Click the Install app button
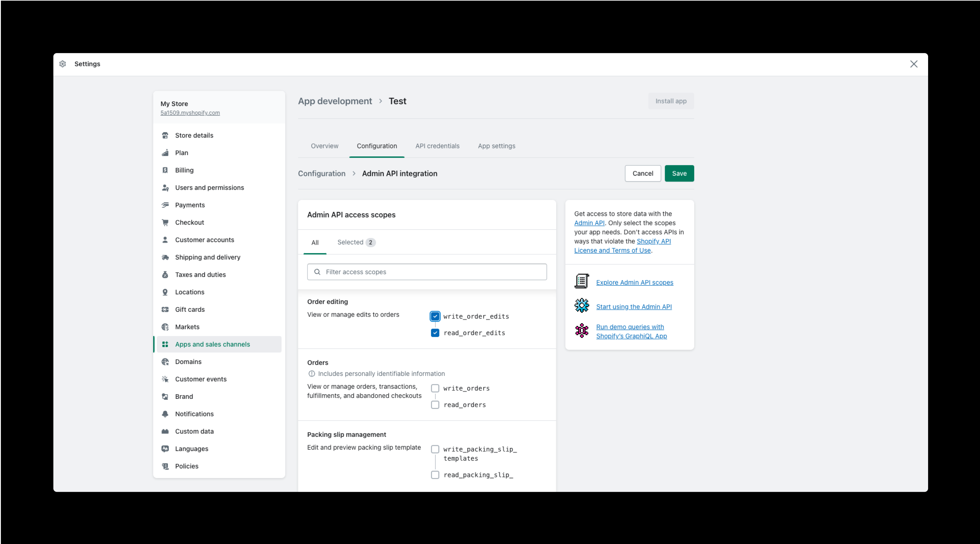Screen dimensions: 980x544 click(671, 101)
